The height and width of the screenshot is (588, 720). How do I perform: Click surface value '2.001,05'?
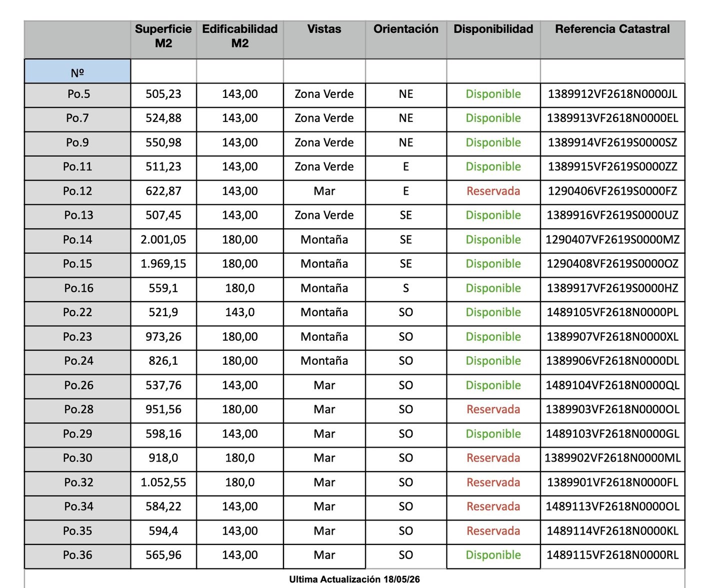[x=163, y=239]
